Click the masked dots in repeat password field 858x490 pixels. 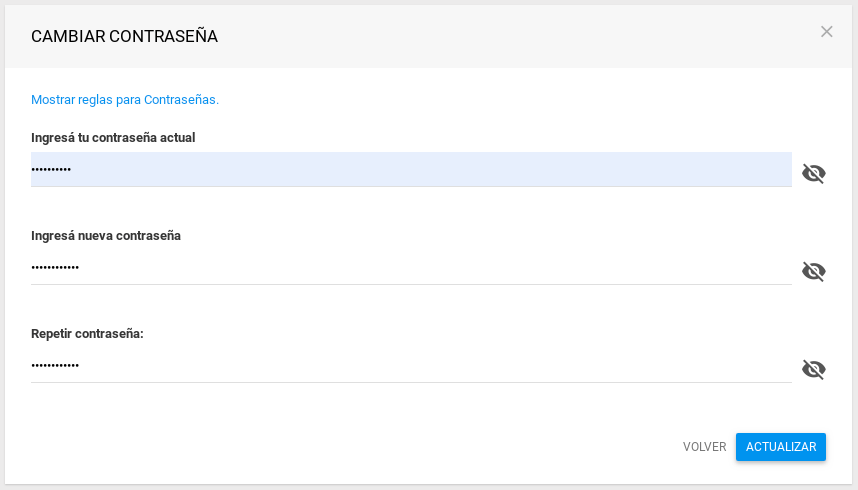click(55, 365)
